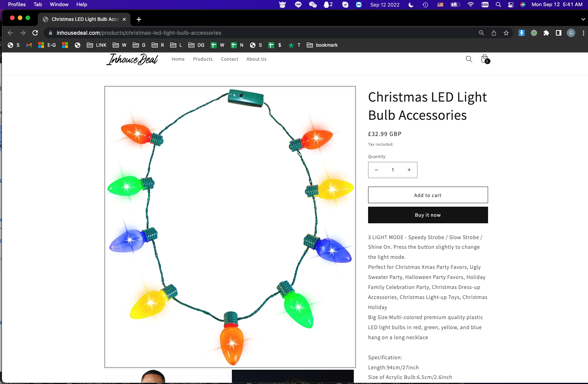Open the Products navigation link
588x384 pixels.
click(x=203, y=59)
